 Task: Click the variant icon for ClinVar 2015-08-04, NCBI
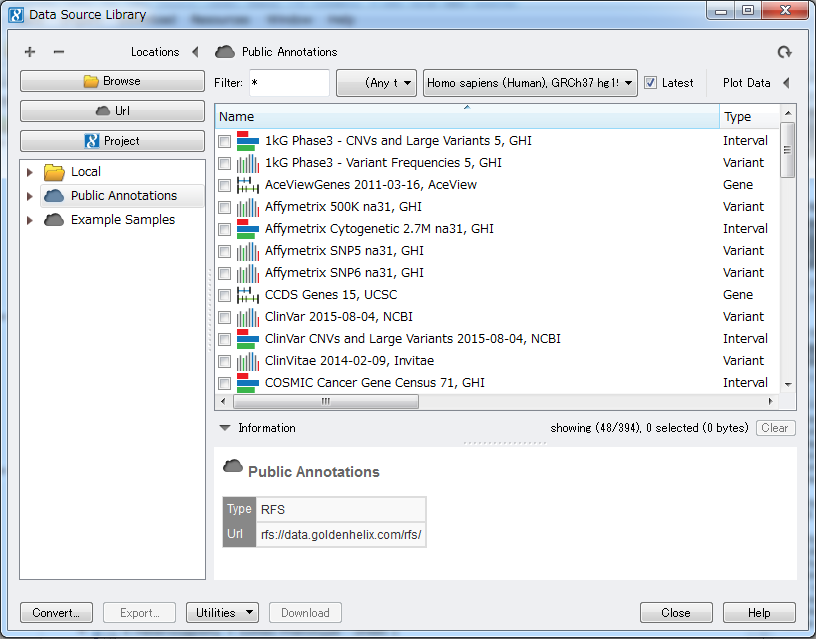248,317
